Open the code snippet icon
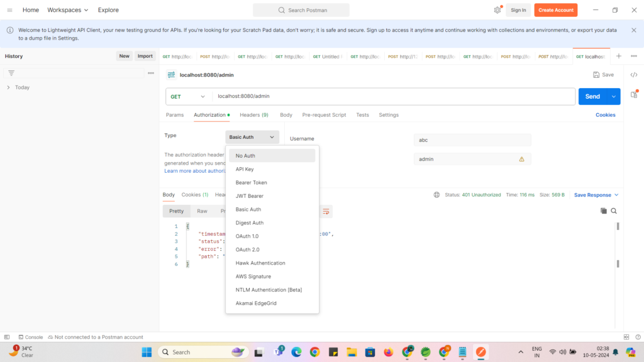Image resolution: width=644 pixels, height=362 pixels. coord(634,75)
